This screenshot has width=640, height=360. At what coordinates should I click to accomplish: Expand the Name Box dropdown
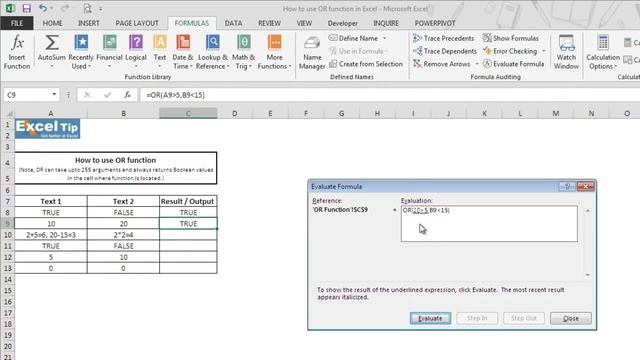pos(54,95)
